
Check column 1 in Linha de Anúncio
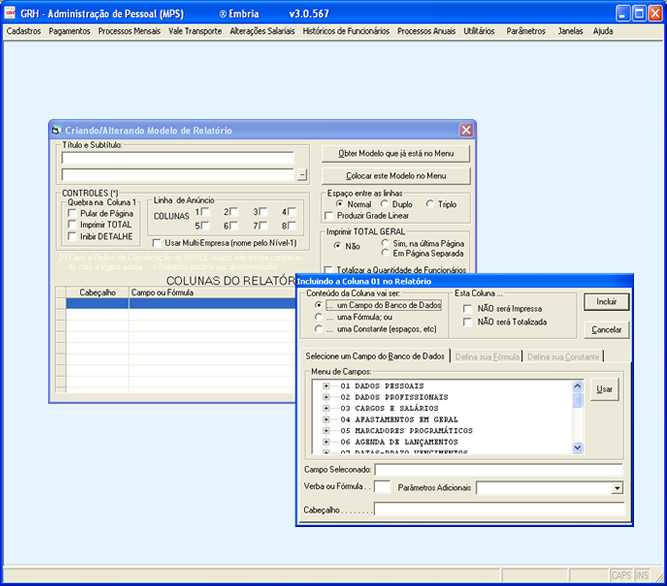pyautogui.click(x=205, y=211)
